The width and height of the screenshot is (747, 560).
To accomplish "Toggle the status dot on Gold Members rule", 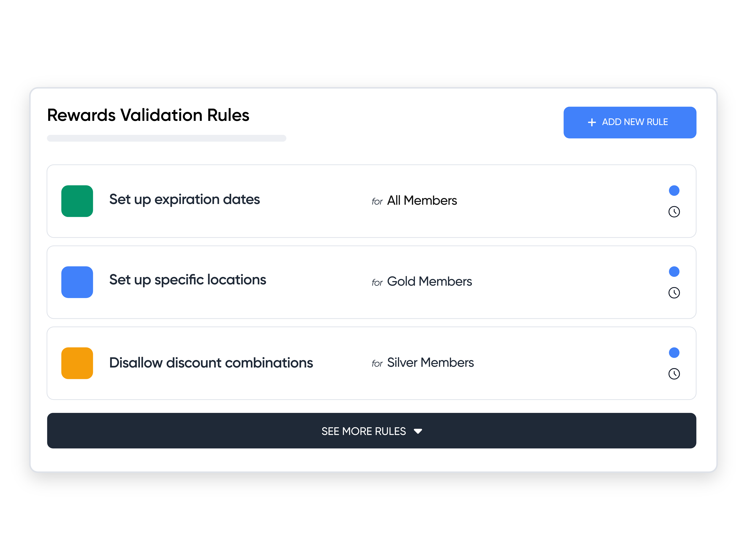I will point(674,271).
